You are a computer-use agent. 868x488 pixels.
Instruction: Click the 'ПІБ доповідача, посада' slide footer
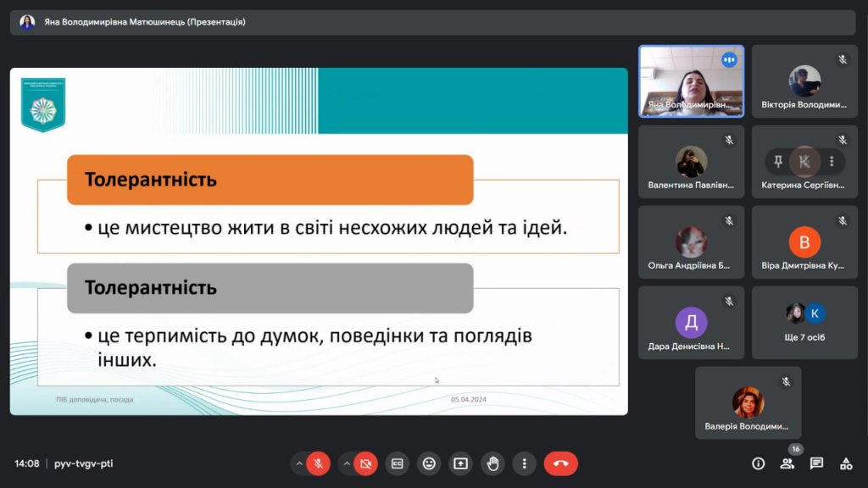(95, 400)
